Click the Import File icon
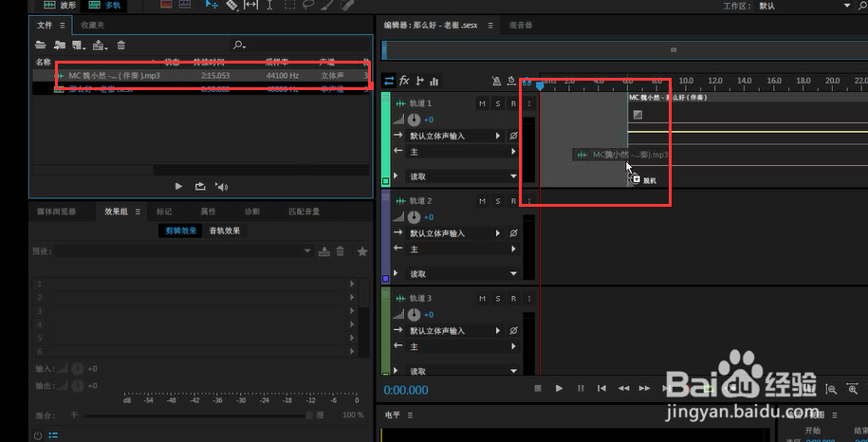868x442 pixels. click(x=59, y=45)
